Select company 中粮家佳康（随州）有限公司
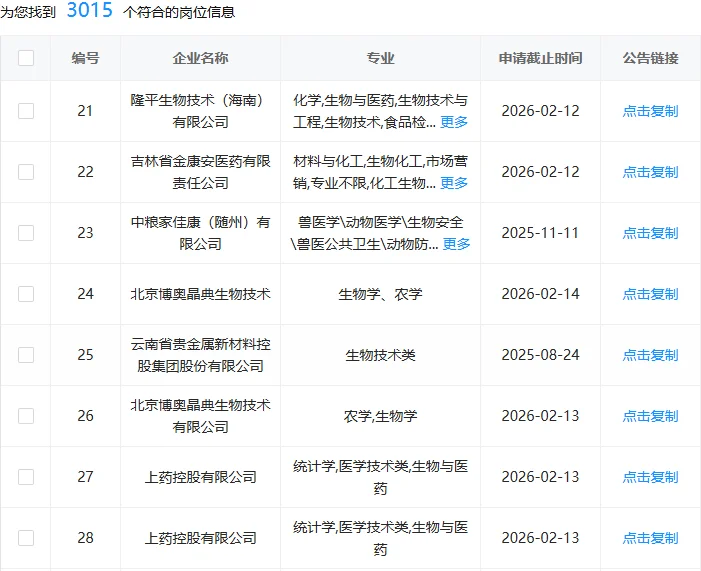Screen dimensions: 701x571 200,233
